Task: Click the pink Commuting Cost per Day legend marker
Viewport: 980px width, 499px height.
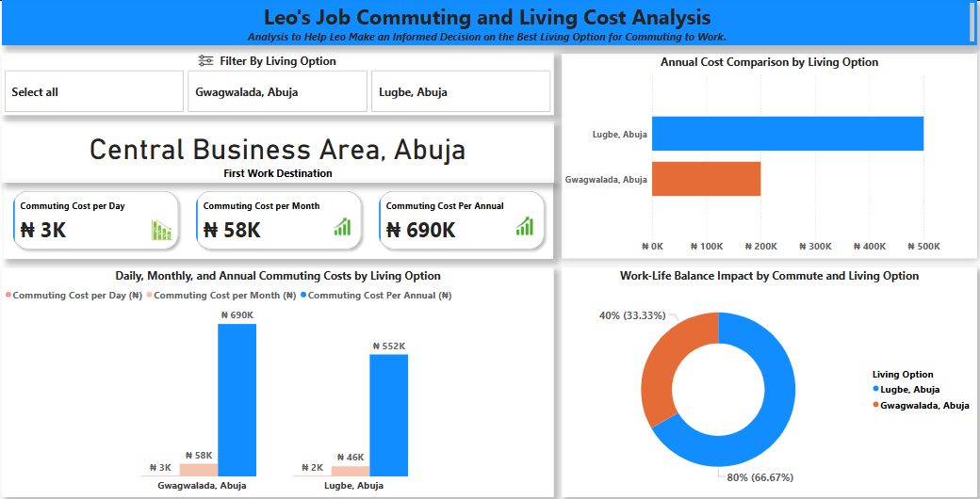Action: pyautogui.click(x=8, y=296)
